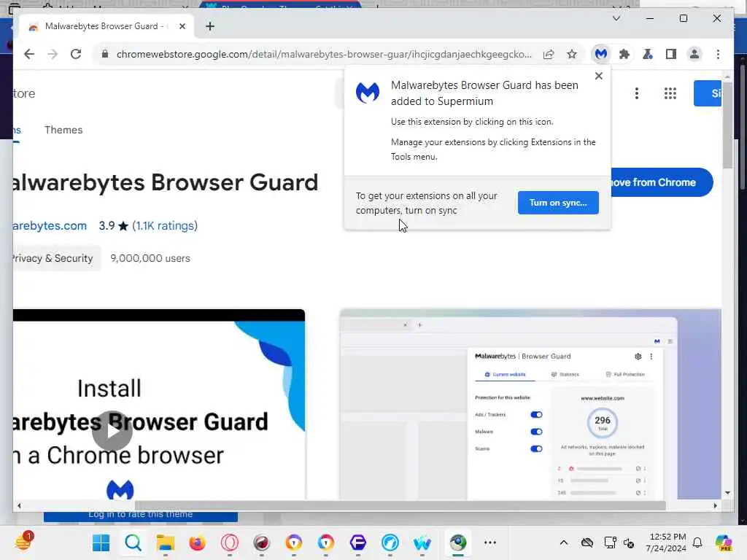Open Copilot preview from the taskbar
747x560 pixels.
(x=724, y=542)
